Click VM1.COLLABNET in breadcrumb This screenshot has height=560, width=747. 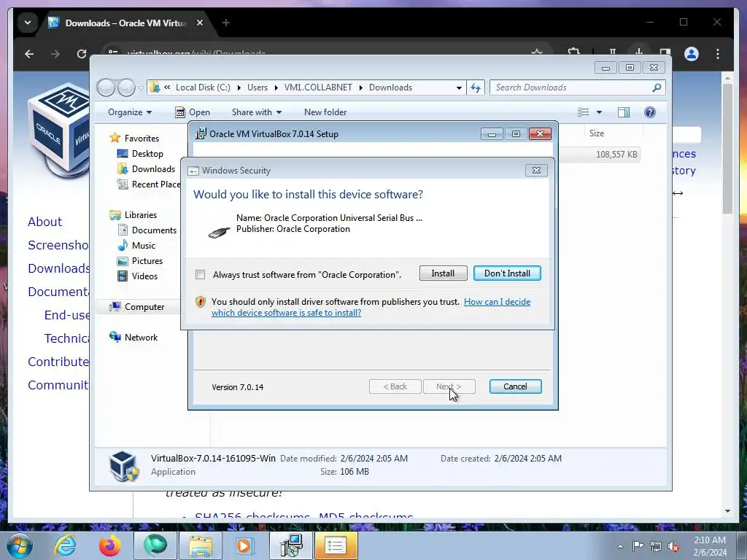(318, 87)
